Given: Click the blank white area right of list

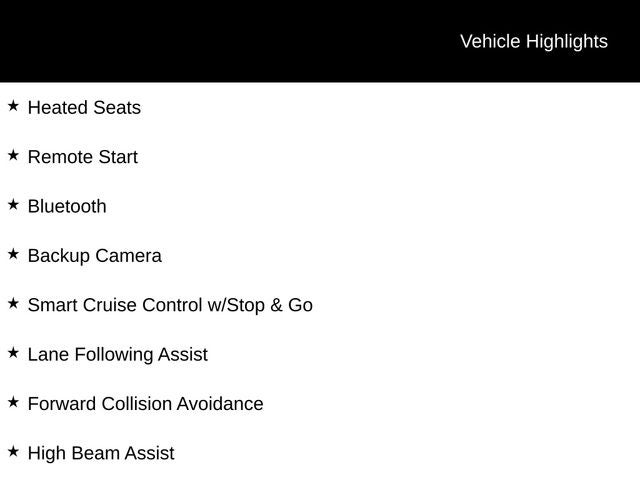Looking at the screenshot, I should [x=480, y=280].
